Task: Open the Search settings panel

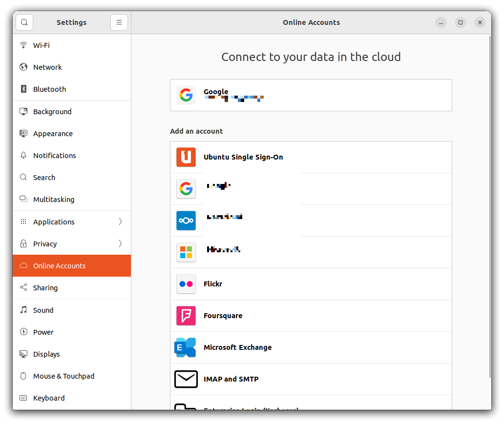Action: 72,177
